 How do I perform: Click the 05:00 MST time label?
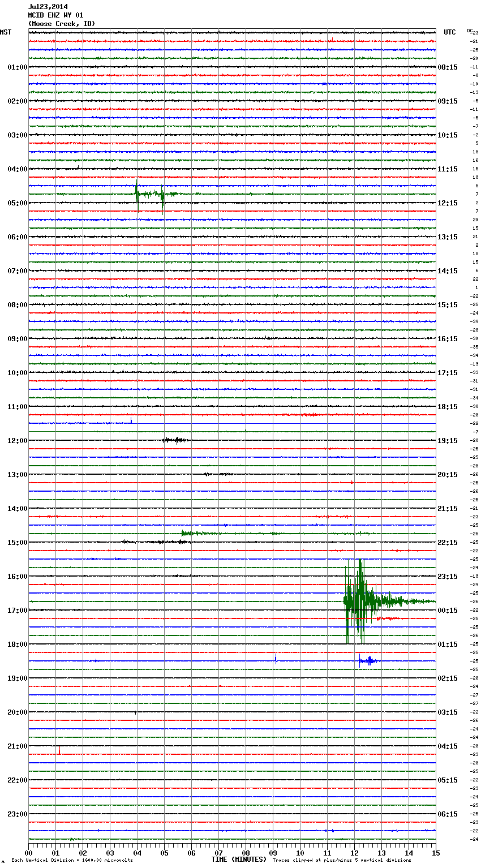pyautogui.click(x=18, y=203)
